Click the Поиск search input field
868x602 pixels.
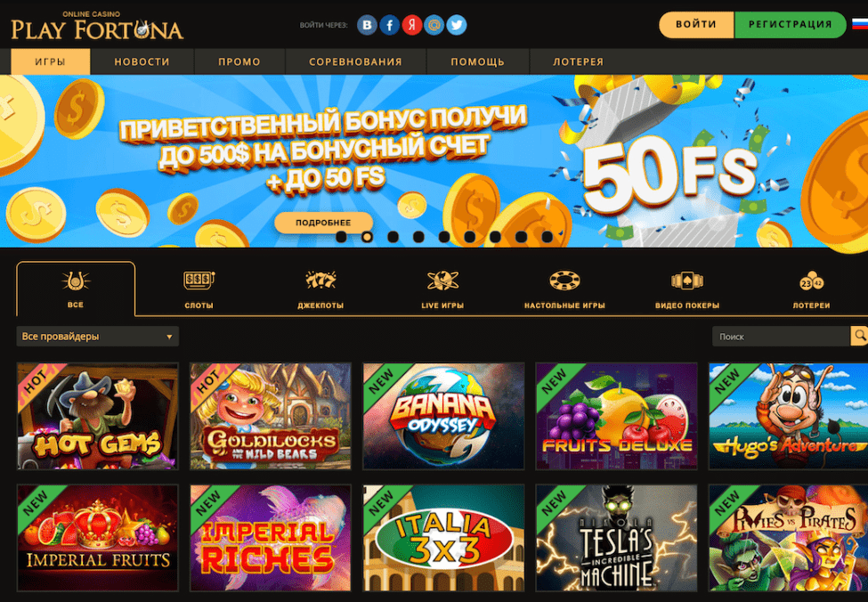(781, 336)
